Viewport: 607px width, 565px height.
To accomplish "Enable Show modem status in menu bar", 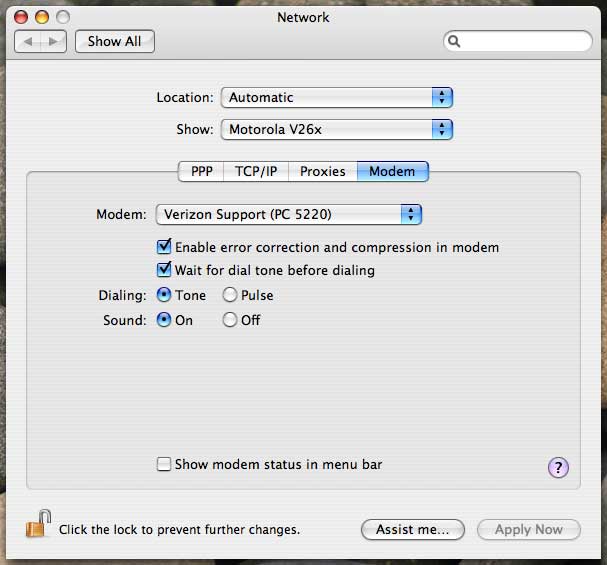I will pos(164,464).
